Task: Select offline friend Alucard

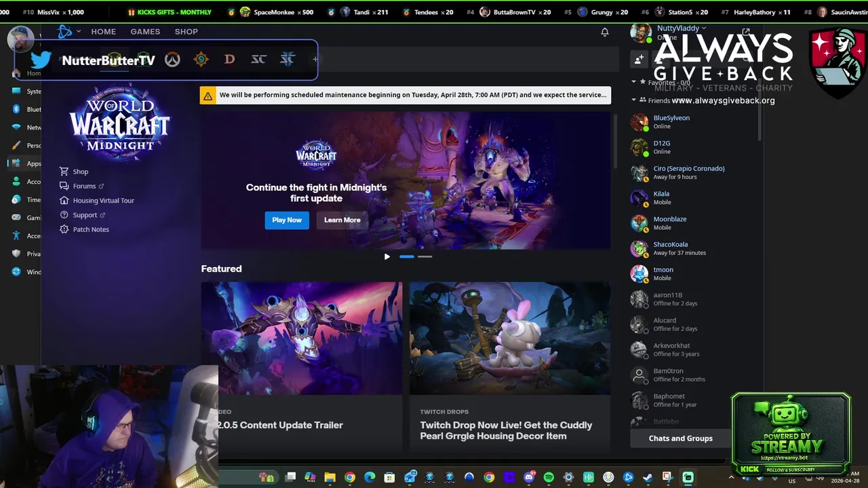Action: [x=692, y=325]
